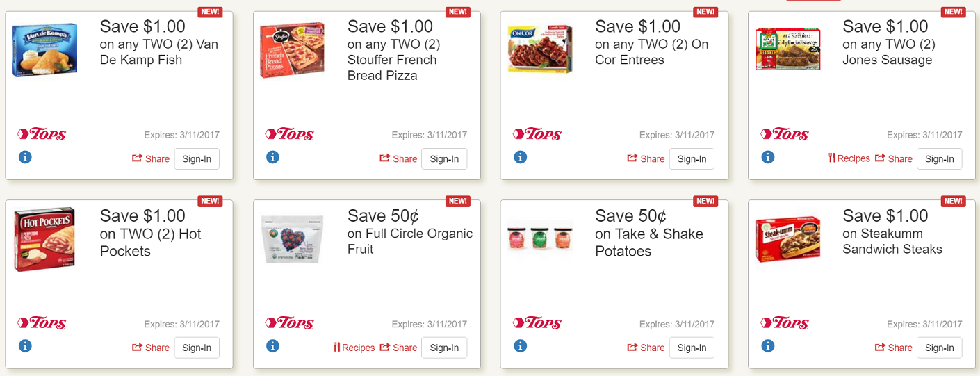Share the Van De Kamp Fish coupon
This screenshot has width=980, height=376.
coord(151,158)
